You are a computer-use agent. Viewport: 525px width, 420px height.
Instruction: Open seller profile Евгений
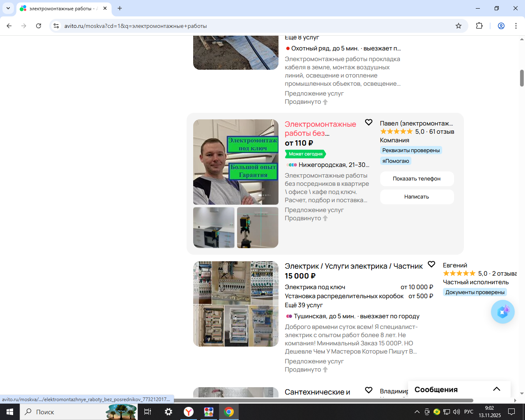click(455, 265)
